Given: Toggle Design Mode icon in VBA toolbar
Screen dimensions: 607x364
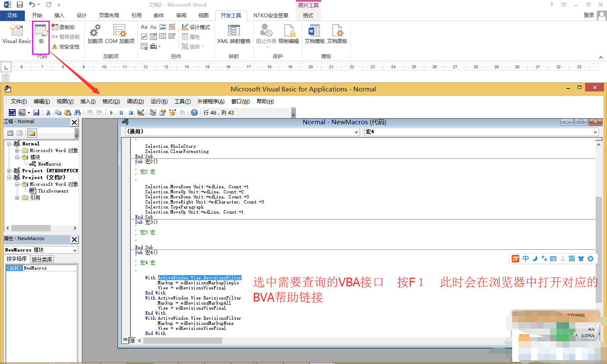Looking at the screenshot, I should coord(141,112).
